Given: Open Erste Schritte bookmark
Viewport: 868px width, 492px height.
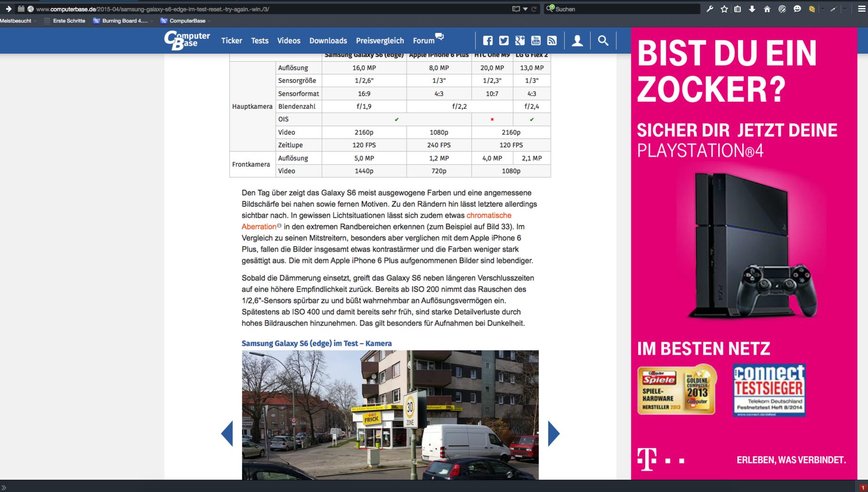Looking at the screenshot, I should [65, 21].
